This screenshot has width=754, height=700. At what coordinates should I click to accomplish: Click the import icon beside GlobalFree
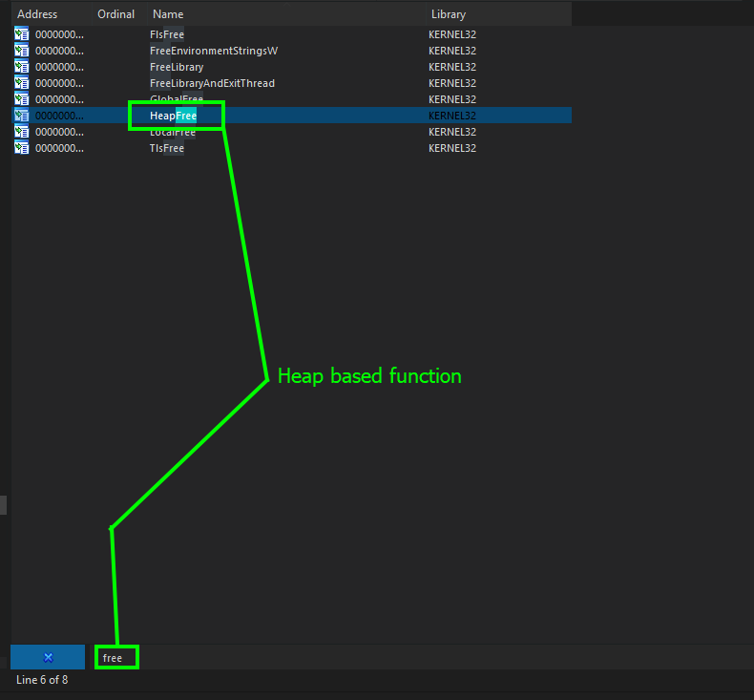tap(21, 99)
